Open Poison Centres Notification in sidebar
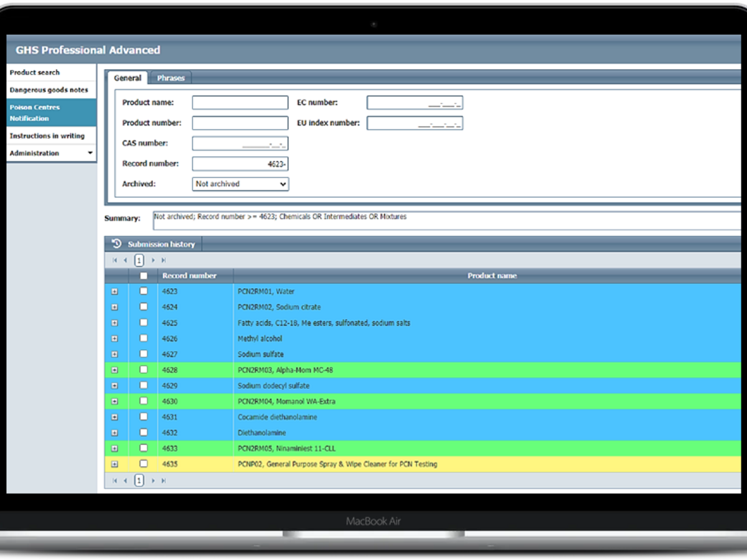The height and width of the screenshot is (560, 747). [52, 113]
